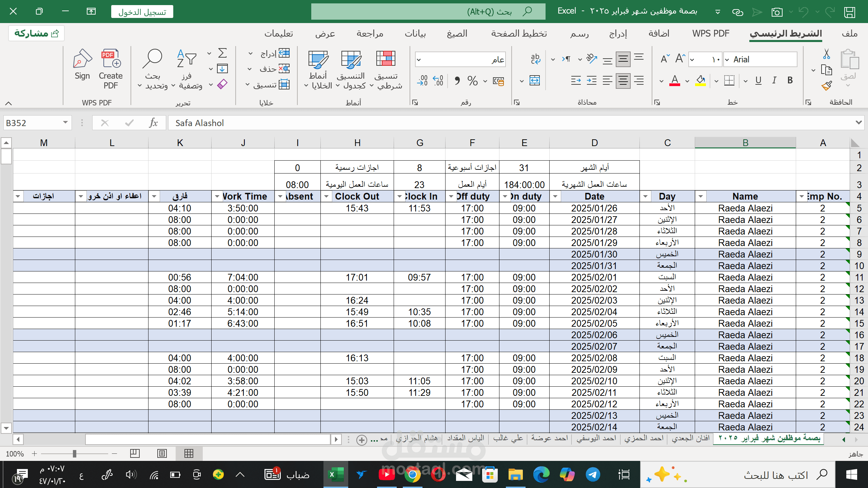Open the Clock Out filter dropdown
Viewport: 868px width, 488px height.
click(x=326, y=197)
